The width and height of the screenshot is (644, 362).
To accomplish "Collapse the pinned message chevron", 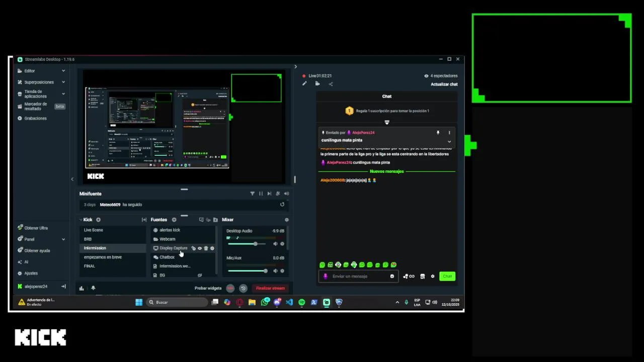I will point(449,141).
